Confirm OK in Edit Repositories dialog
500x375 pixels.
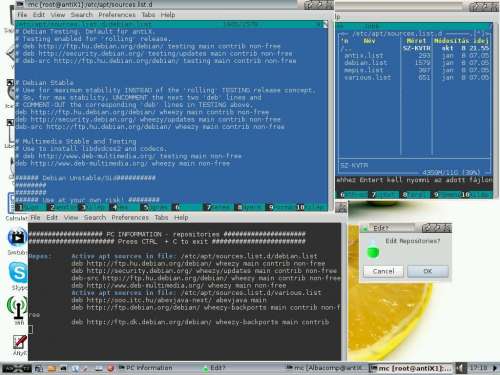pyautogui.click(x=428, y=271)
